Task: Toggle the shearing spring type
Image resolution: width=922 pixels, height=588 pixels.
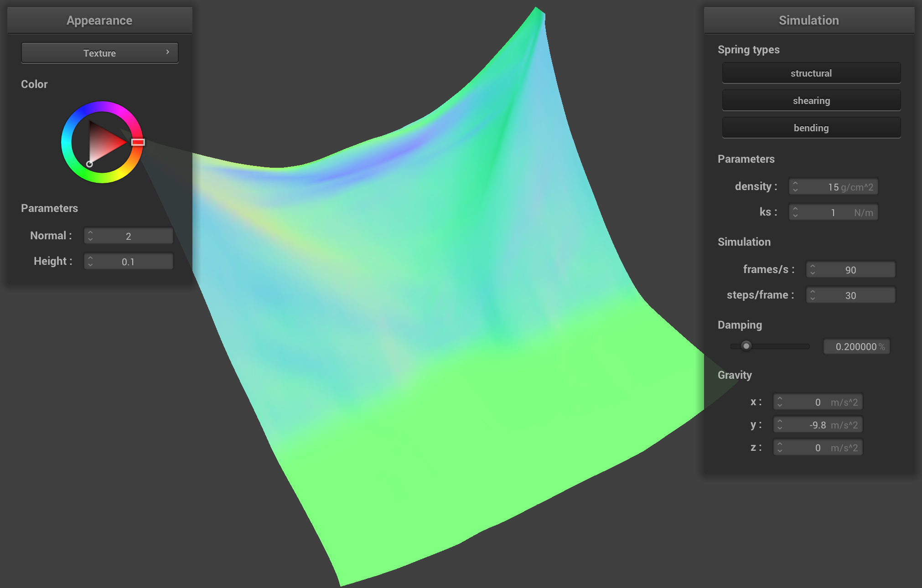Action: point(811,100)
